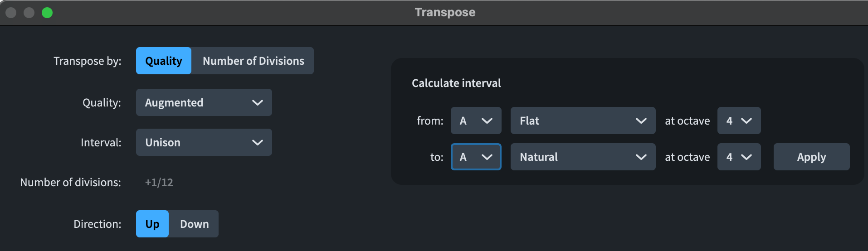Image resolution: width=868 pixels, height=251 pixels.
Task: Click the +1/12 number of divisions field
Action: 159,182
